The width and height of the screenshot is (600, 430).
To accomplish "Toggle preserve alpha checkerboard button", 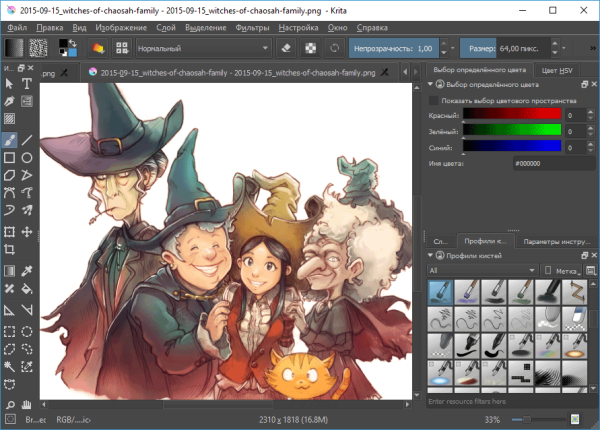I will click(309, 48).
